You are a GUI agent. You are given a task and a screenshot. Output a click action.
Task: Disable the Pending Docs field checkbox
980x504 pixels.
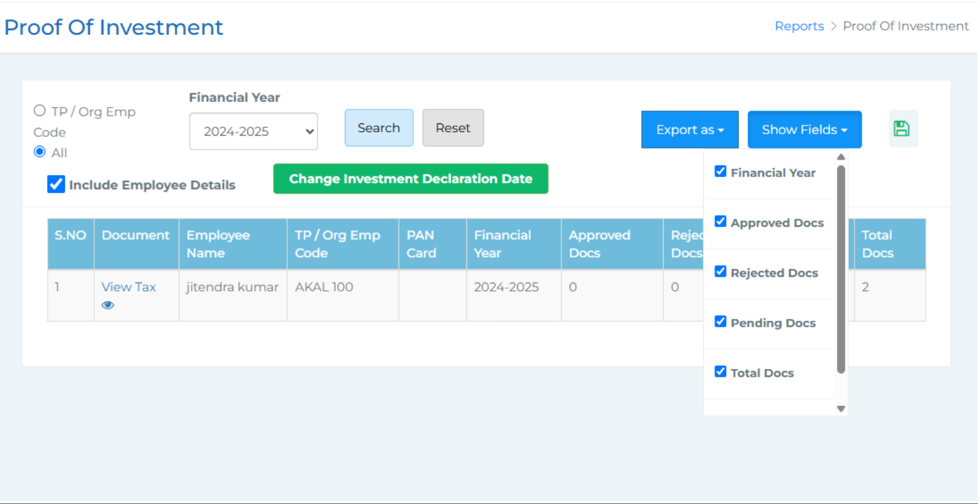720,321
